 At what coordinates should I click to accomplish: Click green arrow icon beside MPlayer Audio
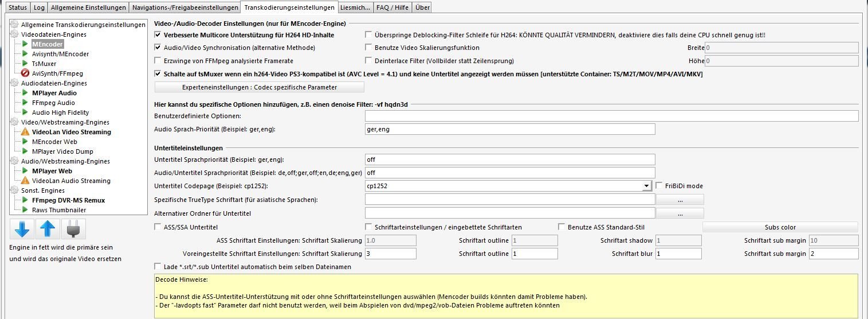pos(25,93)
